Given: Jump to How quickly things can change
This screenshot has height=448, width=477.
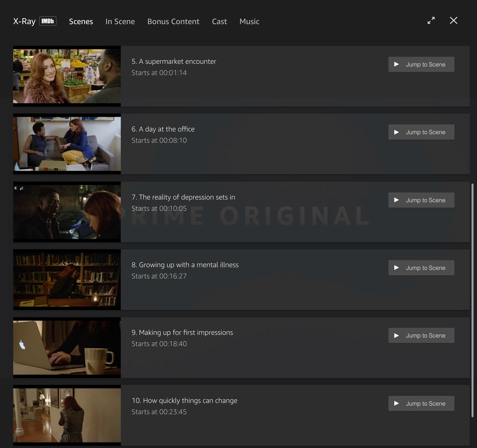Looking at the screenshot, I should 421,403.
